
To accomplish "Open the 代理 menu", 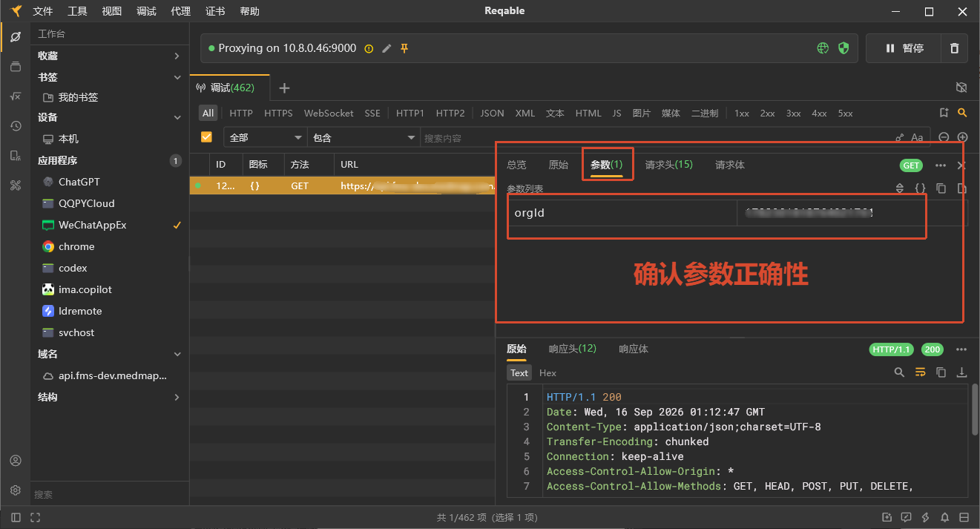I will [180, 11].
